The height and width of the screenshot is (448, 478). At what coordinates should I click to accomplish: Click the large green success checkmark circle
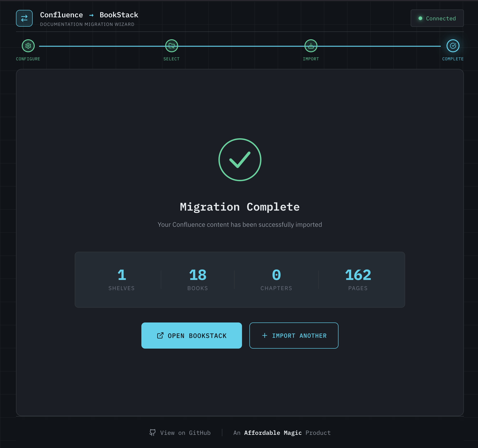pyautogui.click(x=239, y=160)
